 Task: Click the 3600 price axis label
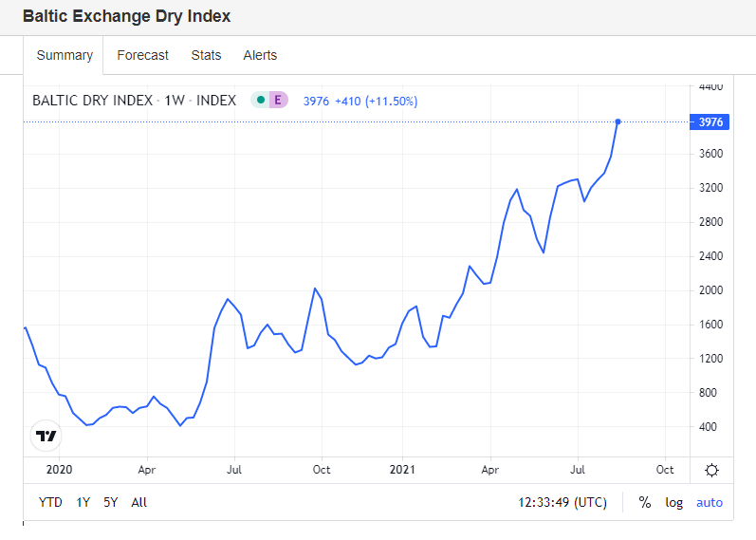pyautogui.click(x=711, y=154)
